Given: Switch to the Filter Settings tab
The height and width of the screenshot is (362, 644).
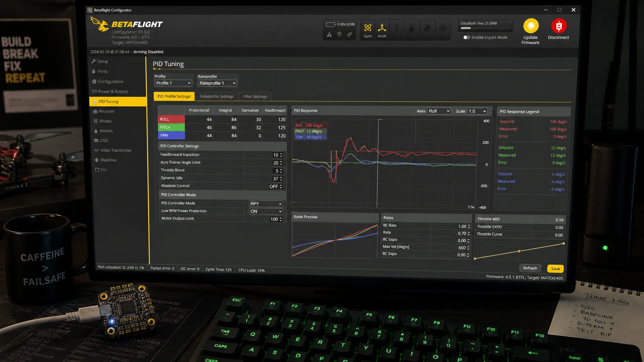Looking at the screenshot, I should 255,97.
